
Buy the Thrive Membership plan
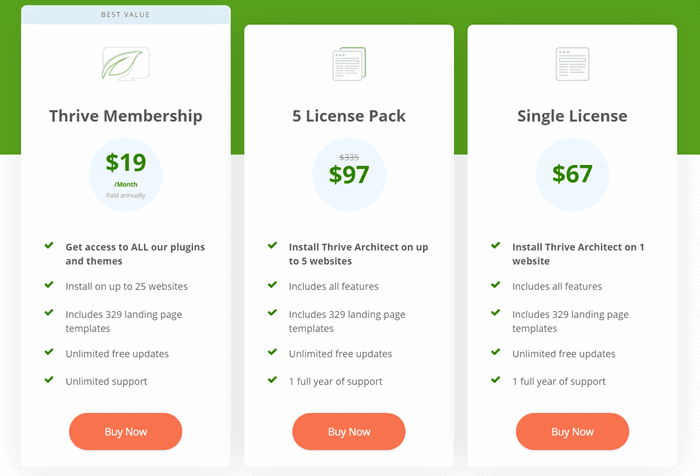tap(125, 431)
